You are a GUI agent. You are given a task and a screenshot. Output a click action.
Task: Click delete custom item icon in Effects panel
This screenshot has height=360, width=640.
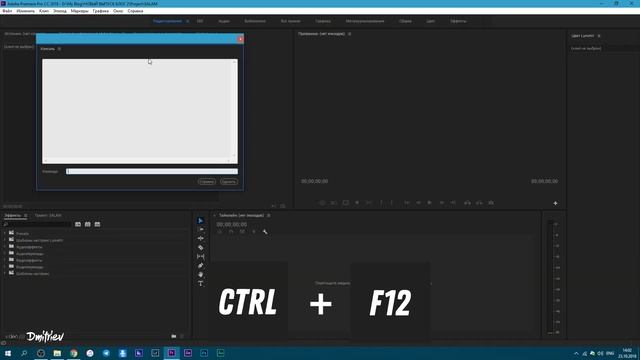point(182,336)
